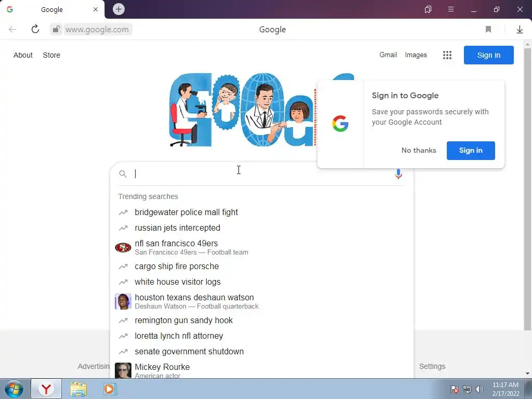This screenshot has width=532, height=399.
Task: Open the Store link
Action: click(x=51, y=55)
